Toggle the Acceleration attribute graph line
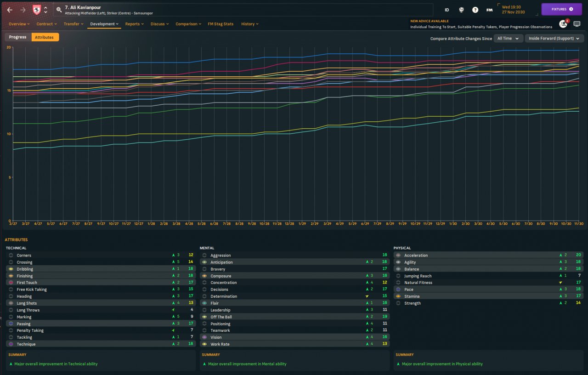 tap(398, 256)
